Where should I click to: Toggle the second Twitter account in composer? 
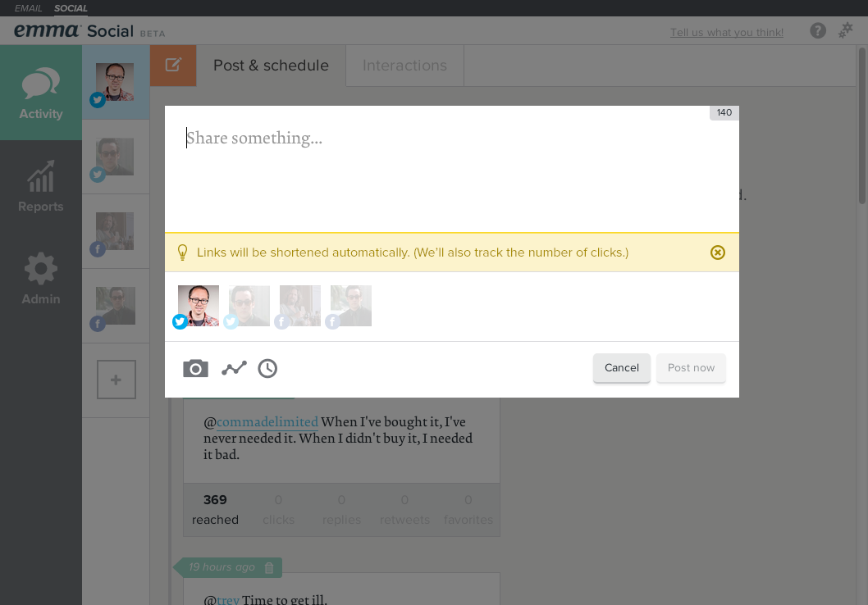[249, 306]
